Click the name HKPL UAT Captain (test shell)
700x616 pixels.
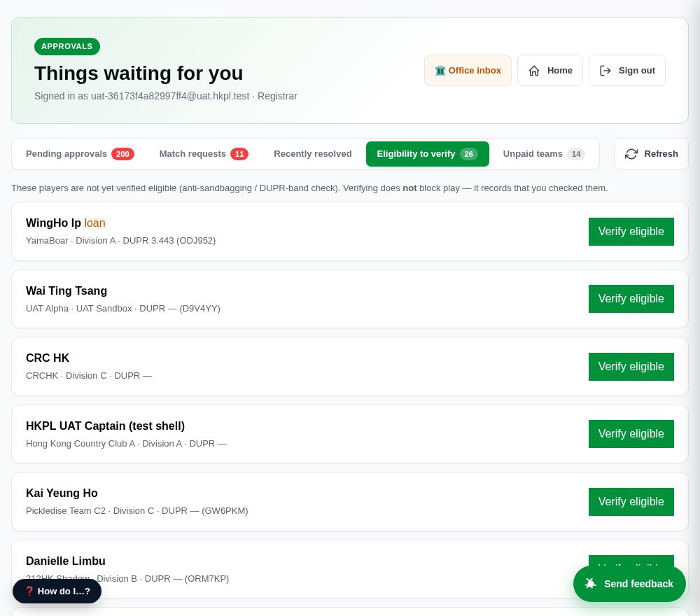click(106, 426)
